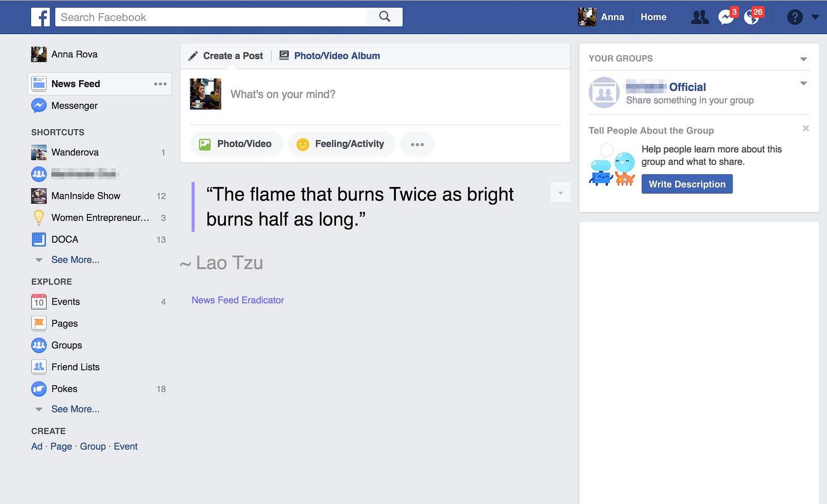827x504 pixels.
Task: Click the Facebook logo icon
Action: [40, 17]
